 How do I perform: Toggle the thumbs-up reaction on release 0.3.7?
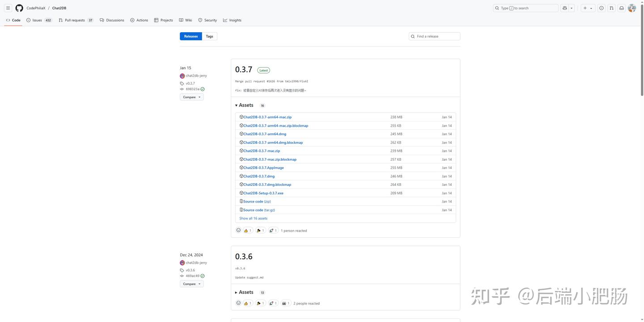click(x=247, y=230)
